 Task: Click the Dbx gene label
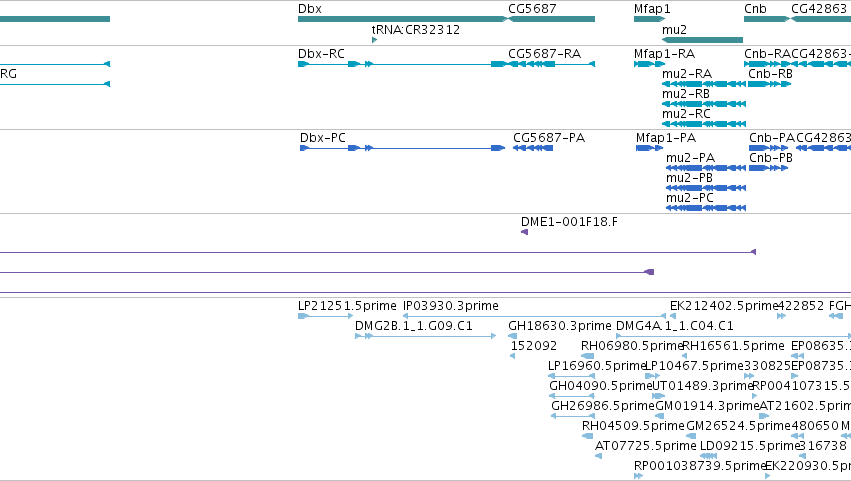[309, 9]
